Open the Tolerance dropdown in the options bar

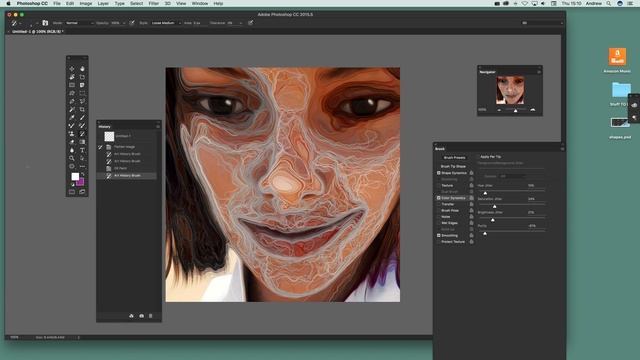coord(241,23)
